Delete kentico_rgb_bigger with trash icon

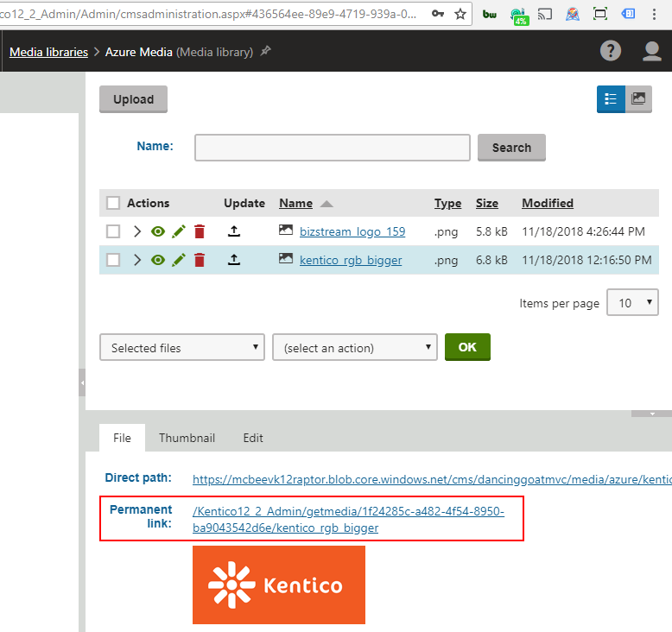pyautogui.click(x=200, y=260)
